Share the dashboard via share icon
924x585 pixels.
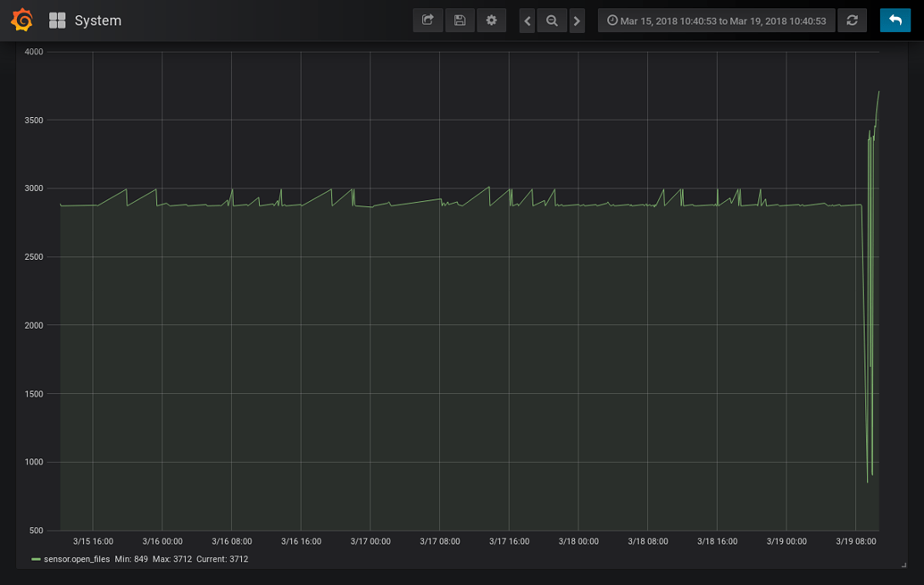tap(428, 21)
